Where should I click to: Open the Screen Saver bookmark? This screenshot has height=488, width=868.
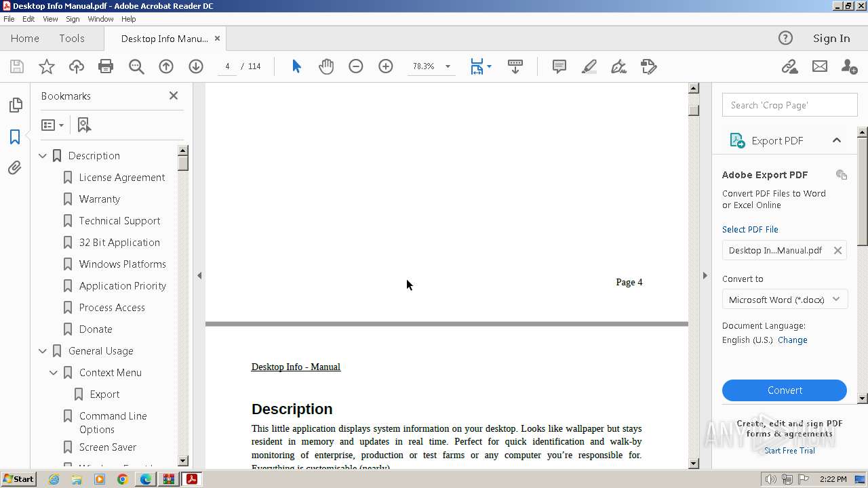107,447
